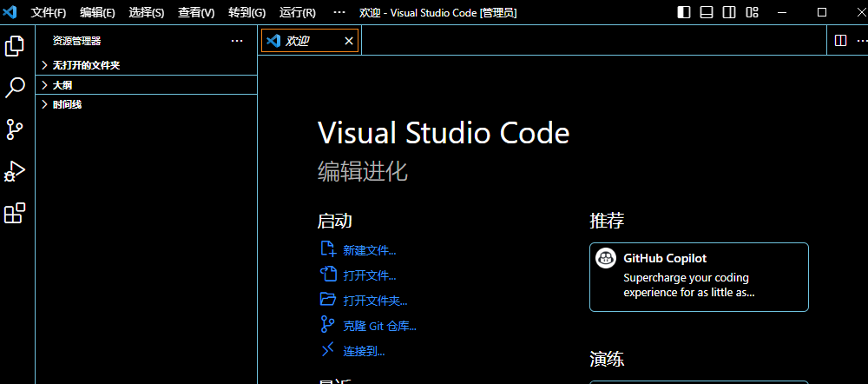The image size is (868, 384).
Task: Click the 新建文件... link
Action: (369, 250)
